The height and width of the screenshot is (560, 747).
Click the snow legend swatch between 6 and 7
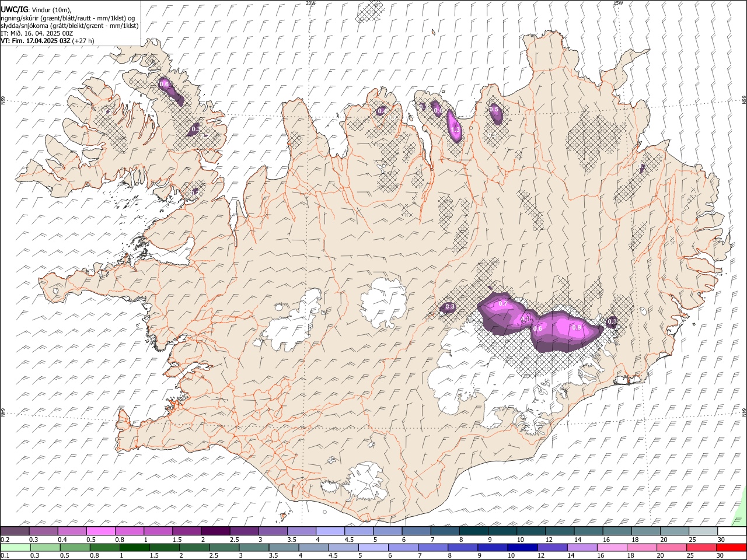click(x=416, y=531)
